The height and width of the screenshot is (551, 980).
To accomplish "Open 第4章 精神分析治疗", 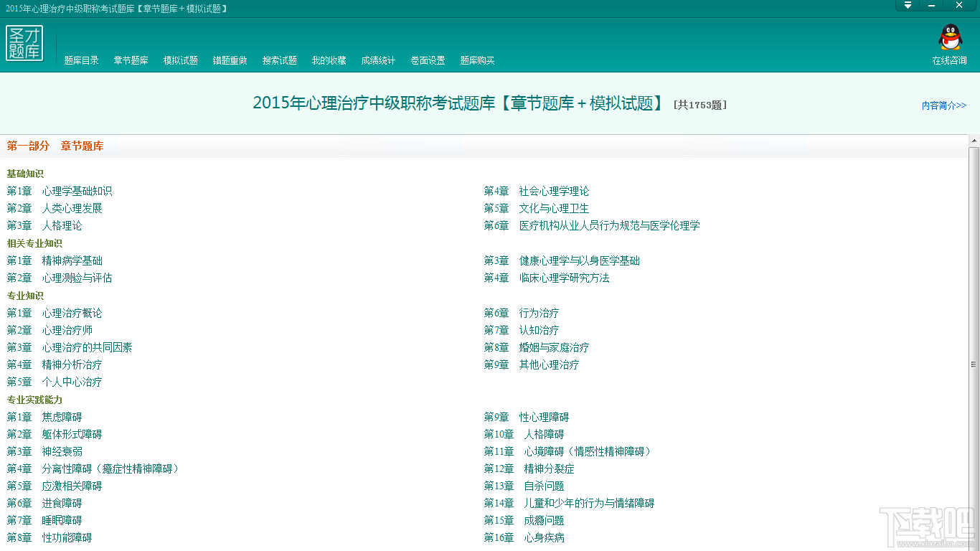I will (55, 364).
